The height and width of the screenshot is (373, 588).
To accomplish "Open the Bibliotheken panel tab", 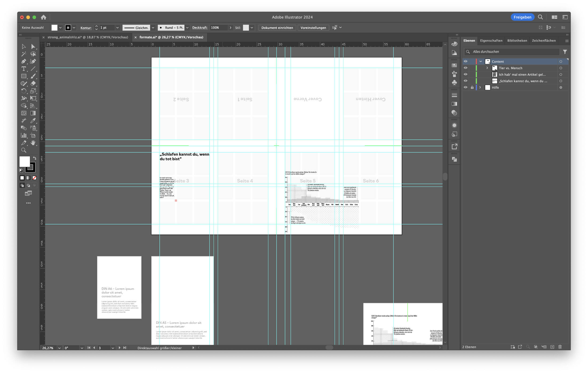I will coord(517,41).
